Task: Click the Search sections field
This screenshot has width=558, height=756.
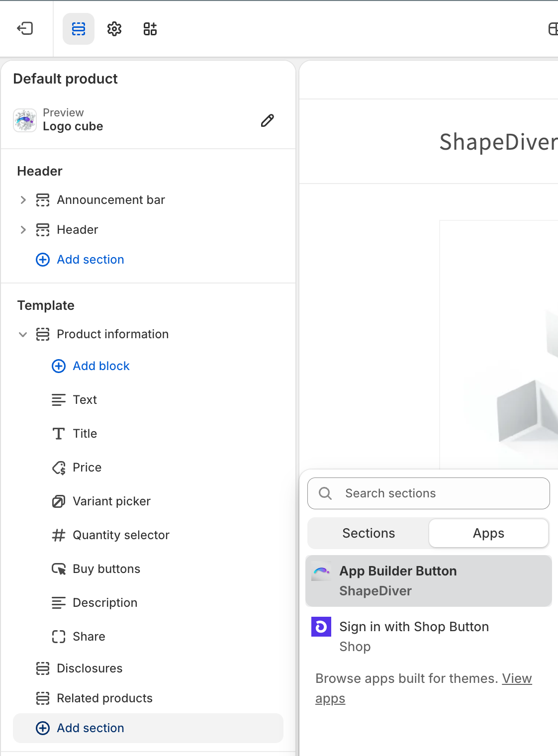Action: 429,493
